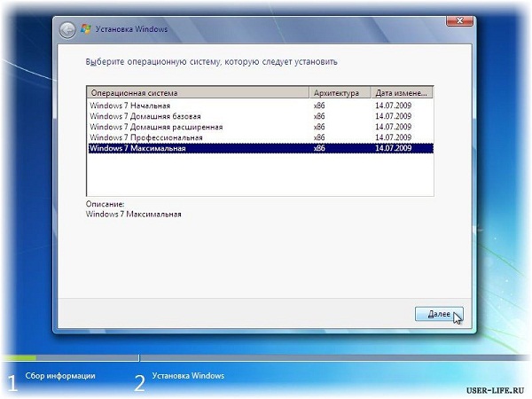Select Windows 7 Максимальная highlighted row
Screen dimensions: 532x399
(261, 148)
